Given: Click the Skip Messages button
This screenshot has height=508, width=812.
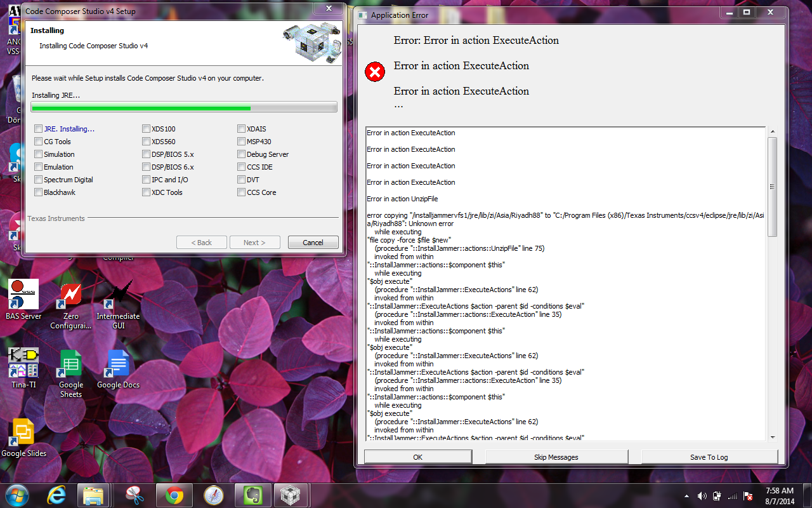Looking at the screenshot, I should pos(556,457).
